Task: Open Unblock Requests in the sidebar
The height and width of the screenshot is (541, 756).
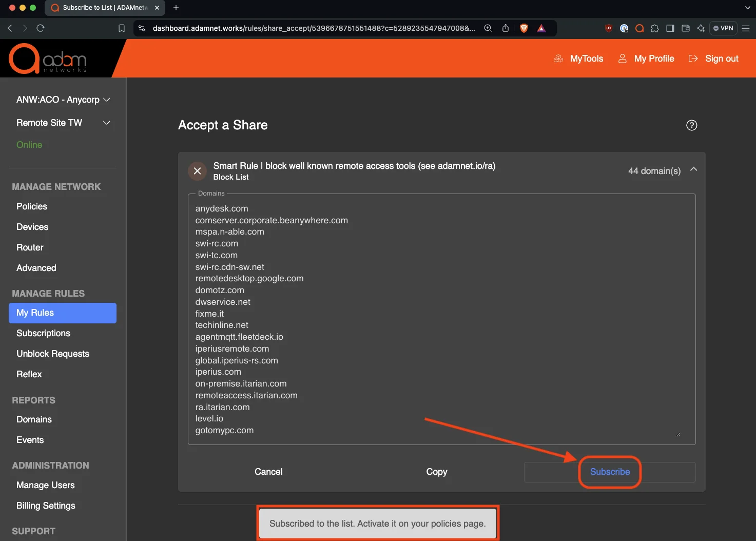Action: 53,354
